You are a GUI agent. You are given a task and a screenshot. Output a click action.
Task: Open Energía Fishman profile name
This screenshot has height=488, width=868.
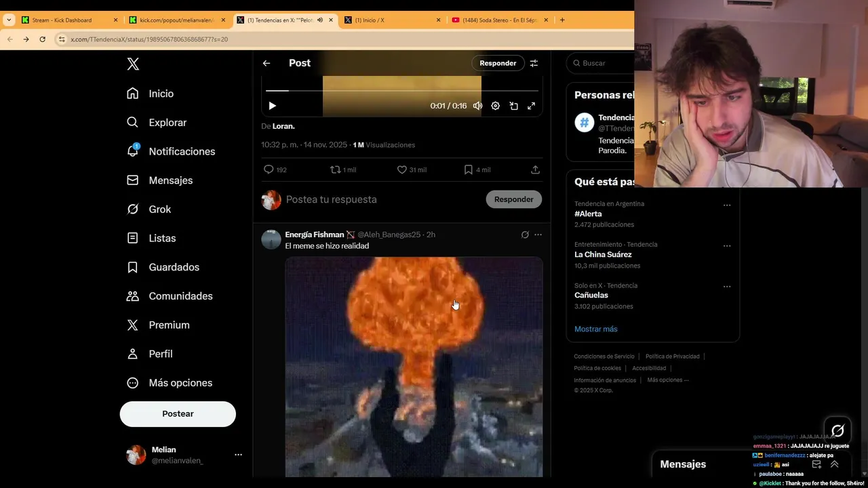(315, 235)
